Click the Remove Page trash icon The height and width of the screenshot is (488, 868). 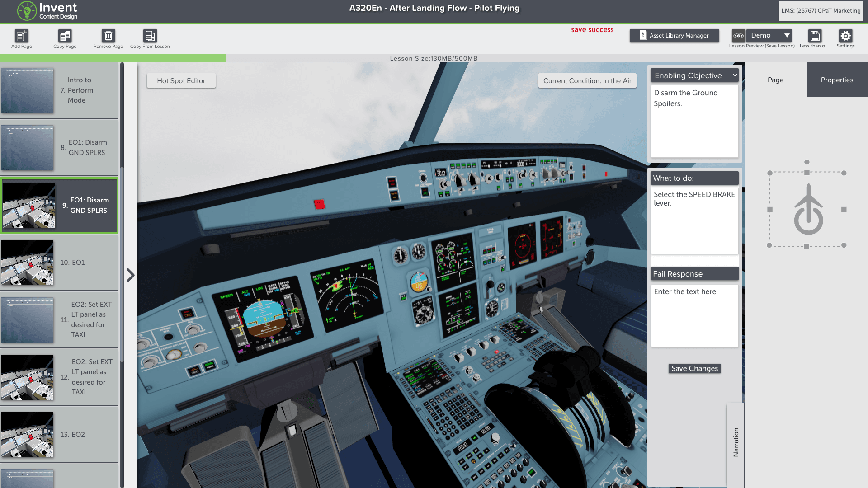tap(108, 36)
